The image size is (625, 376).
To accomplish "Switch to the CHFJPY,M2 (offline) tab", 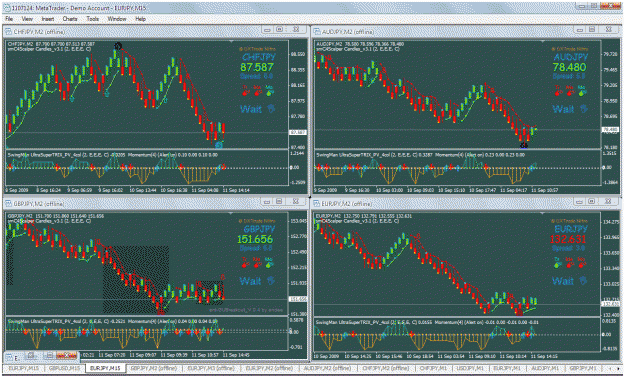I will (385, 368).
